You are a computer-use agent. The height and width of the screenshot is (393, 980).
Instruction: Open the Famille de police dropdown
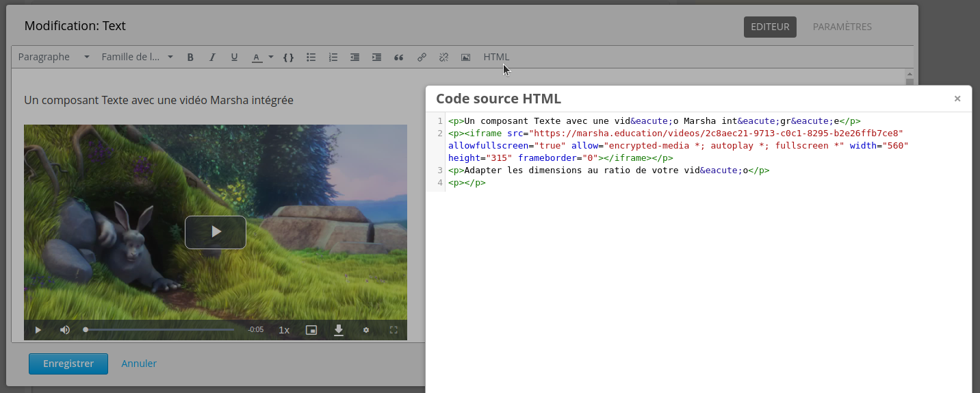point(137,57)
